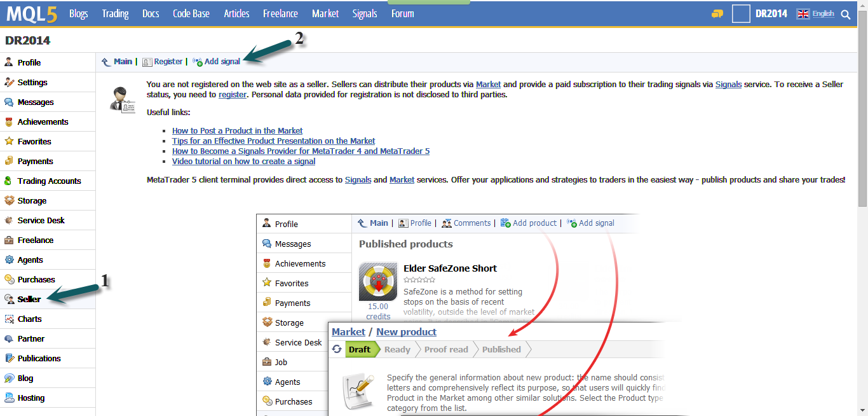868x416 pixels.
Task: Open Service Desk via its sidebar icon
Action: [9, 220]
